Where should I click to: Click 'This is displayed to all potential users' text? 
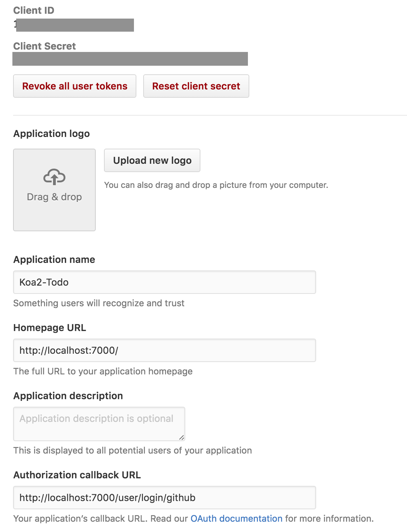(133, 450)
